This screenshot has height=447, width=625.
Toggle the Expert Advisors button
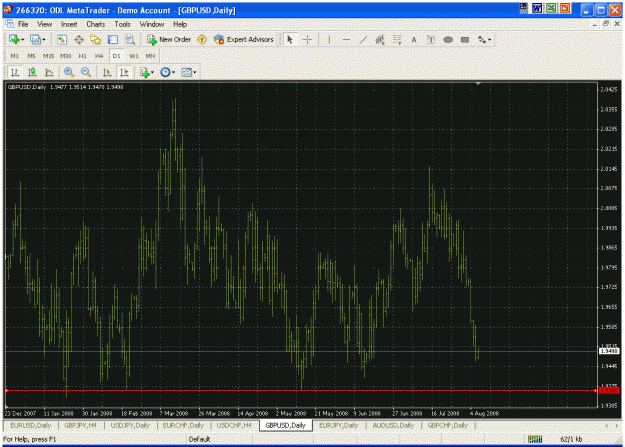pyautogui.click(x=244, y=39)
